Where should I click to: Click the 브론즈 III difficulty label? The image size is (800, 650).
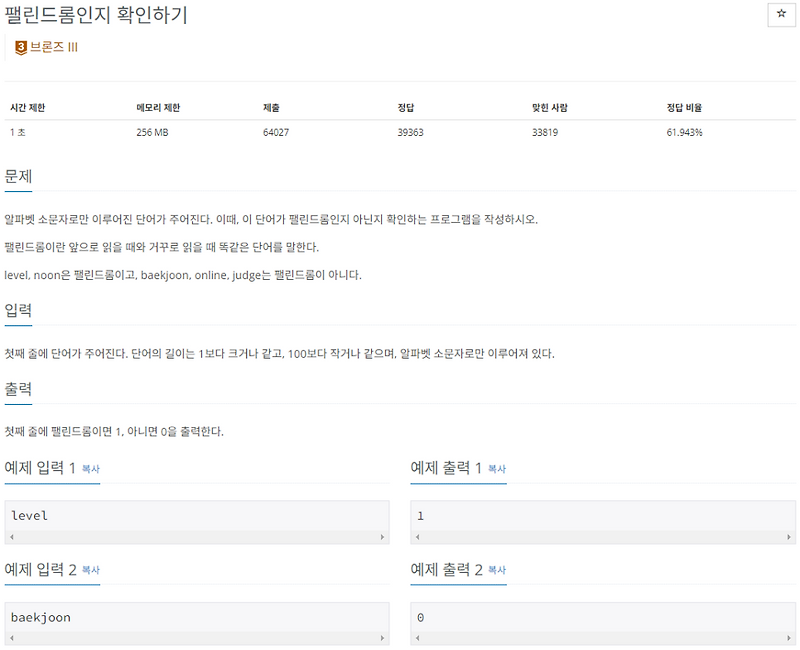[x=52, y=45]
